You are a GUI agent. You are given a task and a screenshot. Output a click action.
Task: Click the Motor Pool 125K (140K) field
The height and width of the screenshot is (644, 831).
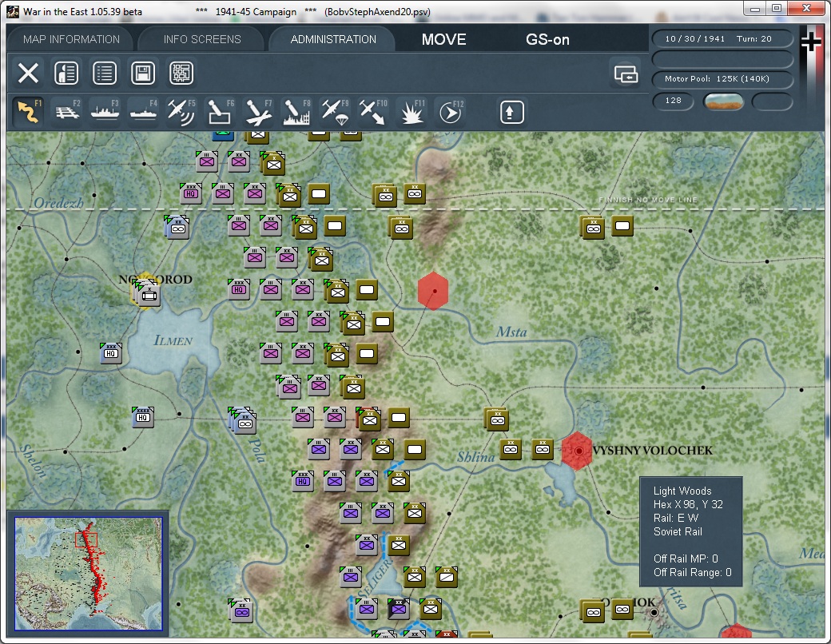pyautogui.click(x=722, y=79)
